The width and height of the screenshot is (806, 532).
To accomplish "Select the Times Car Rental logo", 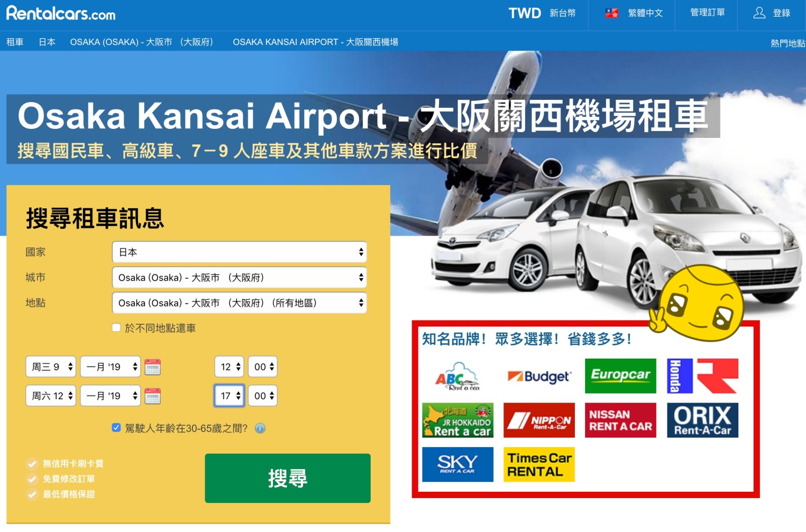I will 539,464.
